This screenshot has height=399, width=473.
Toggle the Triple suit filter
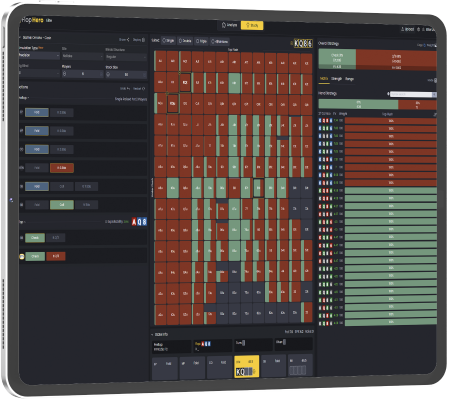point(201,41)
